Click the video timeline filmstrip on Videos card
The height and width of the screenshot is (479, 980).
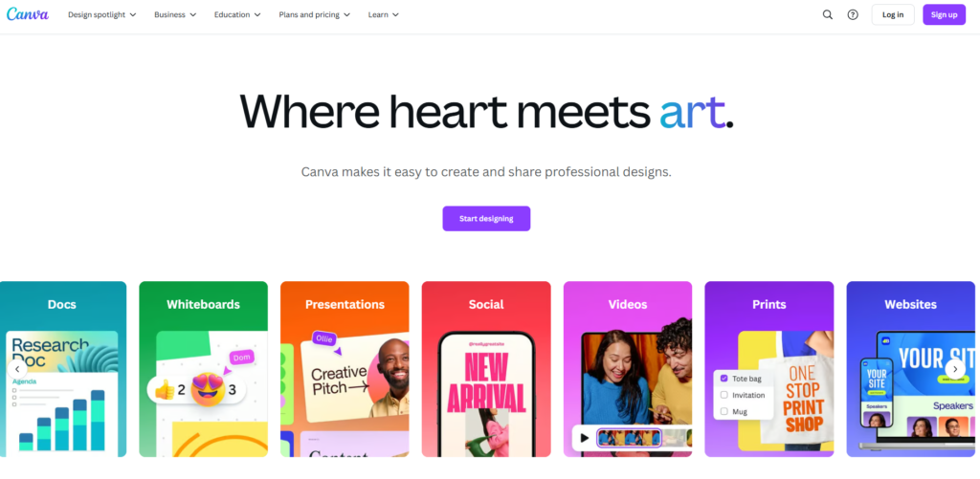pos(644,437)
